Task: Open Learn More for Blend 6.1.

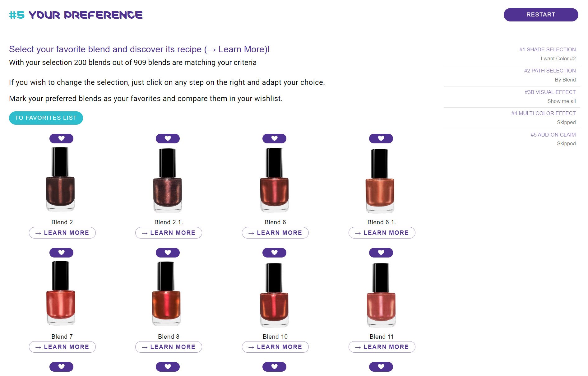Action: pyautogui.click(x=382, y=233)
